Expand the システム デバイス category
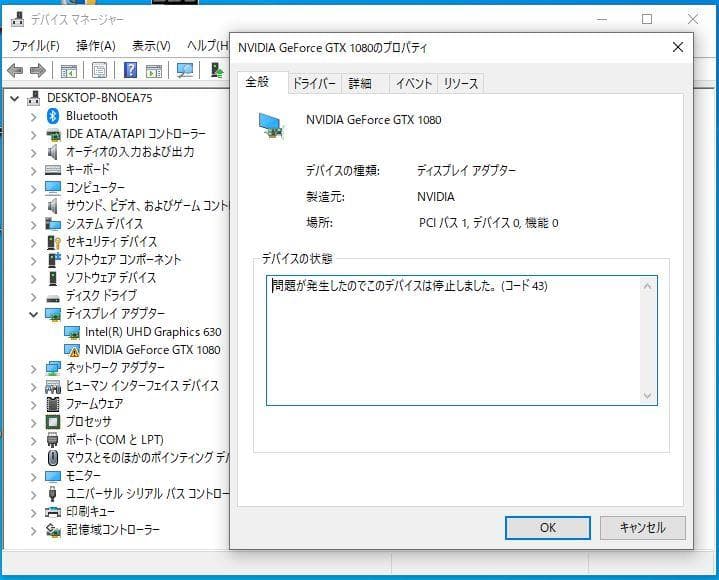The width and height of the screenshot is (719, 580). point(33,225)
